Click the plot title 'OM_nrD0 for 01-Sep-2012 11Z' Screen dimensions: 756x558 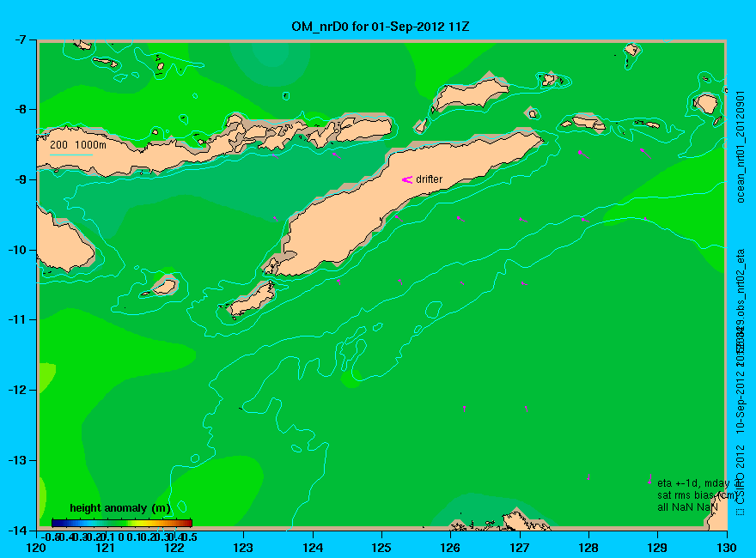(381, 27)
